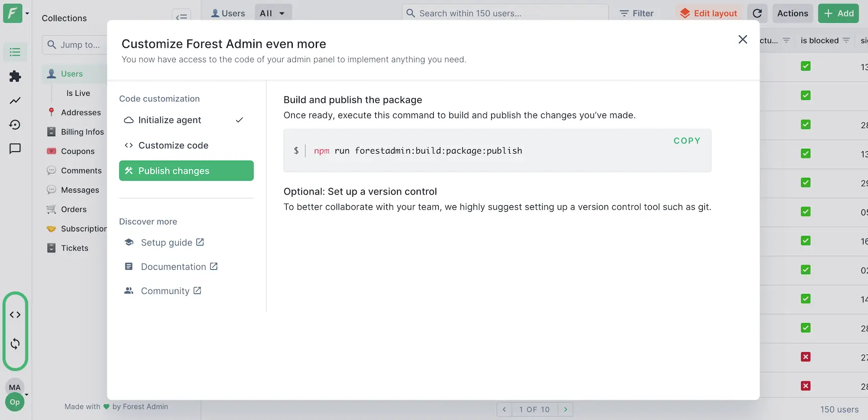Close the Customize Forest Admin dialog
This screenshot has width=868, height=420.
(x=743, y=39)
